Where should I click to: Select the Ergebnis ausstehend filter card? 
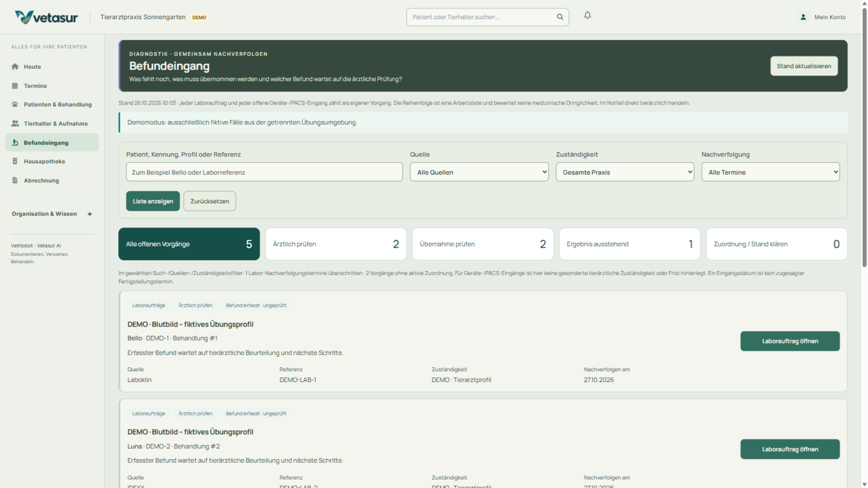[x=630, y=244]
